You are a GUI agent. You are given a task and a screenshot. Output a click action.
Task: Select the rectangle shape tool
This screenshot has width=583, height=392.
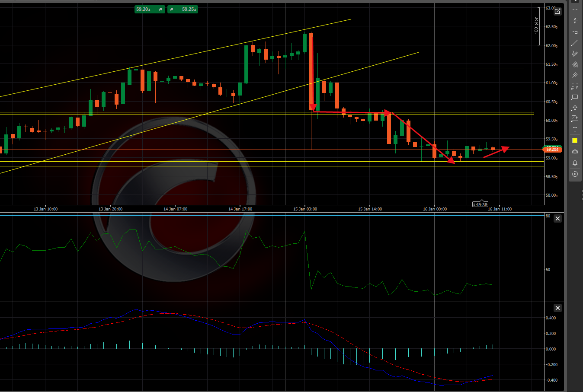click(575, 97)
